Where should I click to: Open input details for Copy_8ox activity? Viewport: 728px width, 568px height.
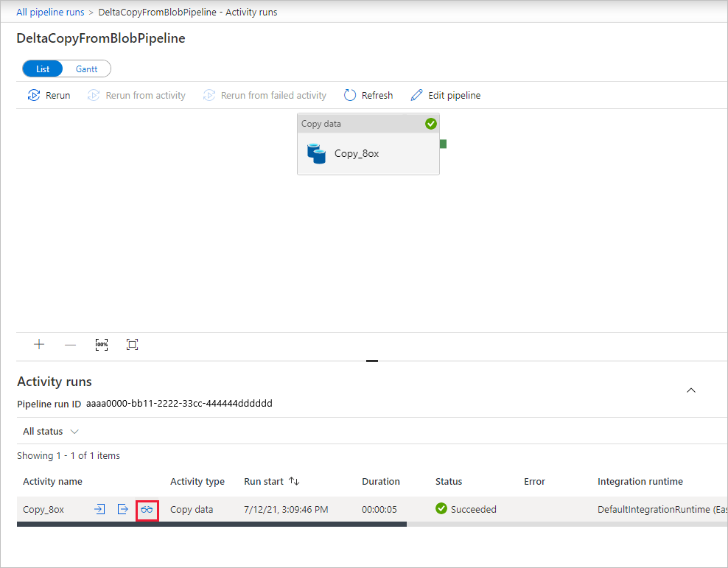[99, 509]
